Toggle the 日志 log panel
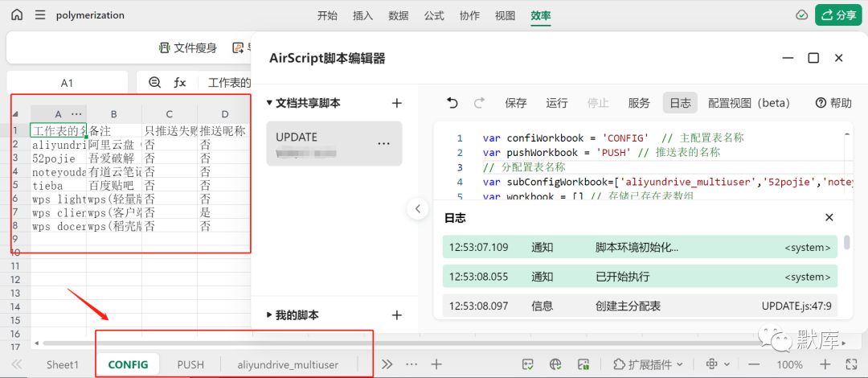 (680, 103)
